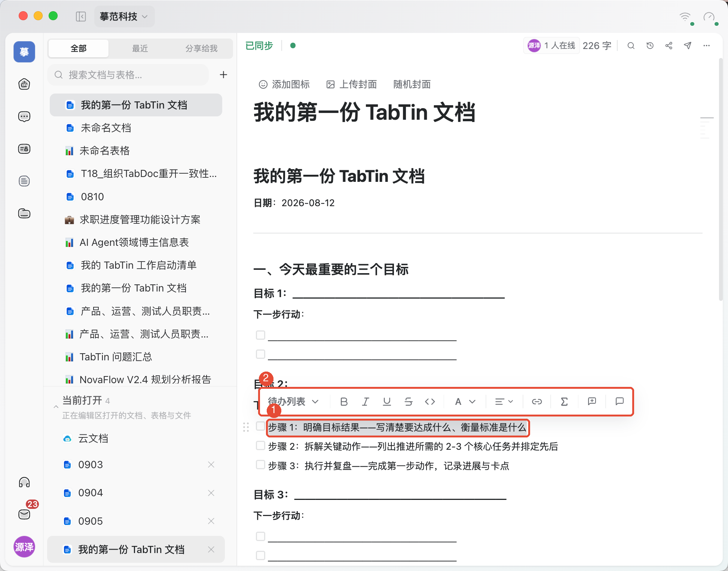Viewport: 728px width, 571px height.
Task: Click the drag handle beside 步骤 1
Action: coord(246,427)
